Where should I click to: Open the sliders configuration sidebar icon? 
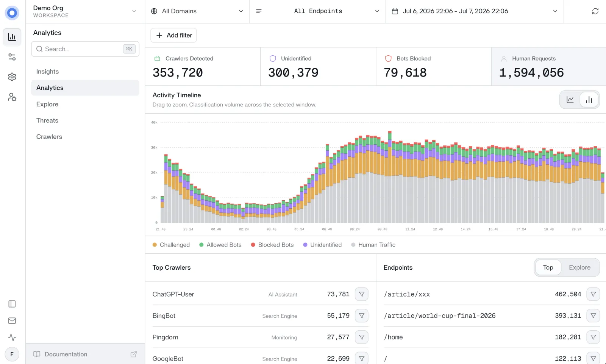[x=12, y=57]
